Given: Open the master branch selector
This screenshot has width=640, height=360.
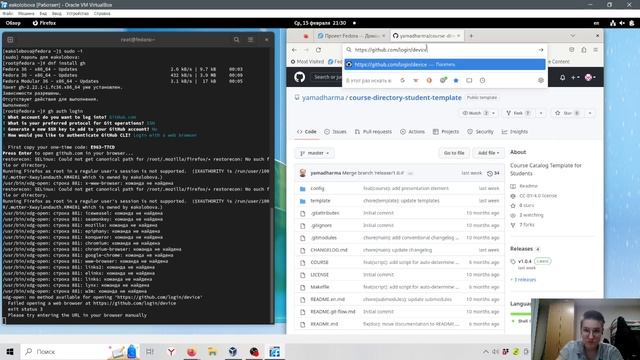Looking at the screenshot, I should click(x=315, y=153).
